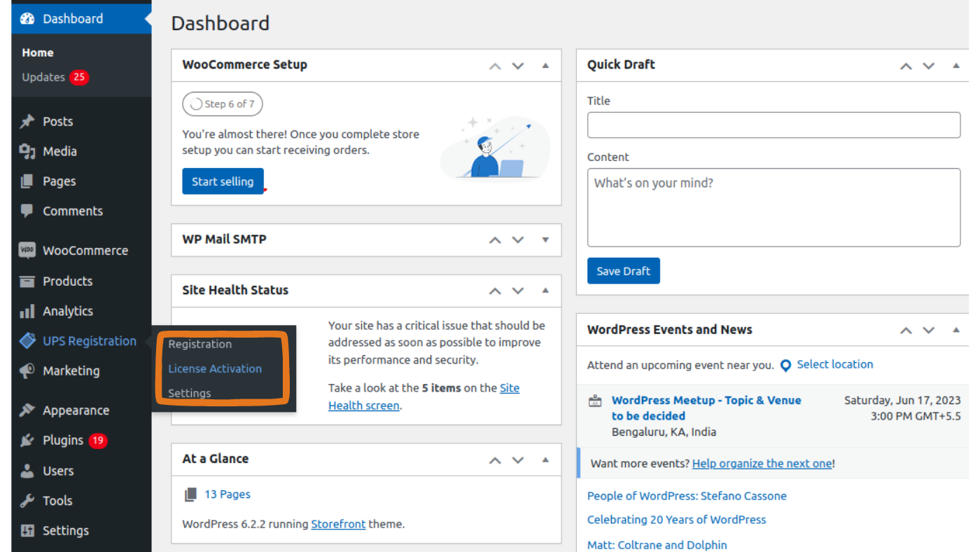Click the Comments speech bubble icon
The height and width of the screenshot is (552, 980).
(27, 211)
